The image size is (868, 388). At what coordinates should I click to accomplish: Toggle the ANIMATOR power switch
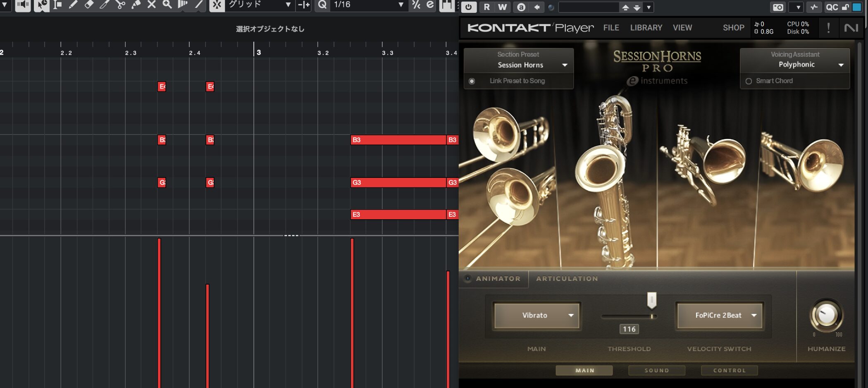tap(467, 278)
